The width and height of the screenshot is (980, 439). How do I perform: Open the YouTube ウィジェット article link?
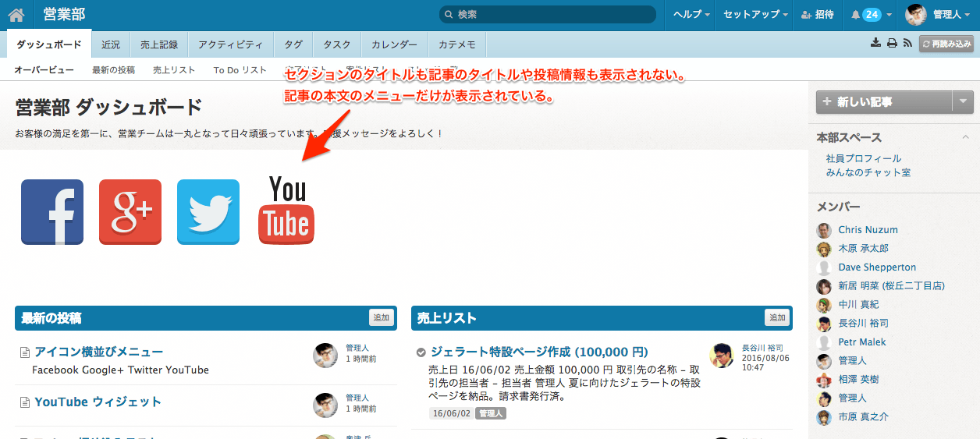pos(98,402)
